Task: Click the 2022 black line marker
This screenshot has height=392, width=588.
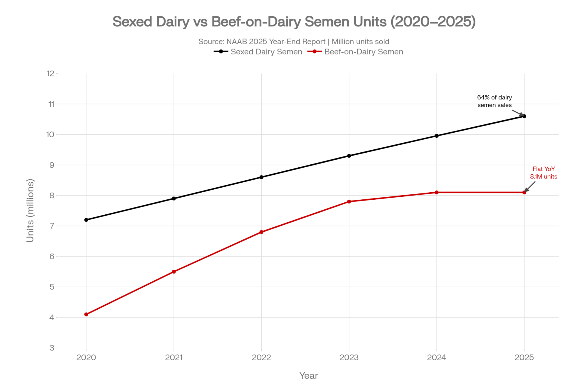Action: [261, 177]
